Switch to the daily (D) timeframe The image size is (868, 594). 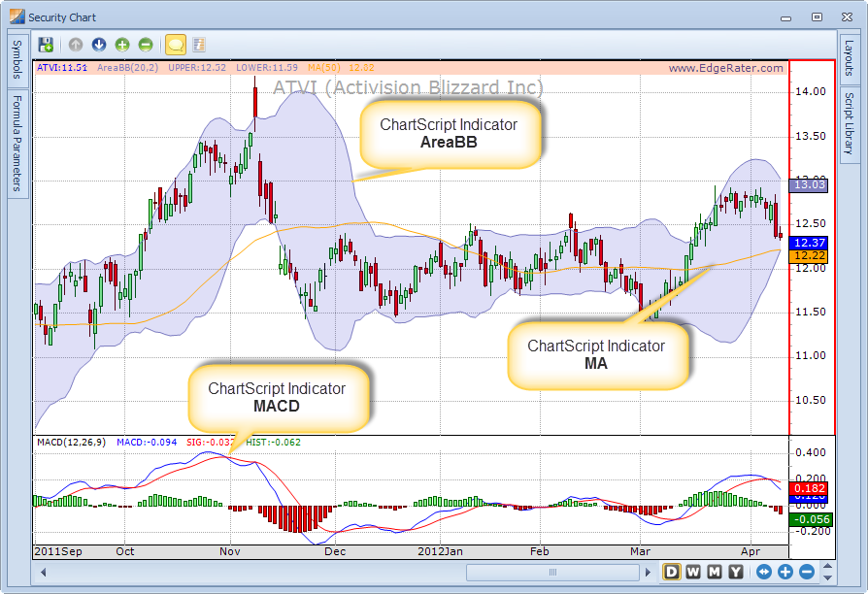pos(672,572)
